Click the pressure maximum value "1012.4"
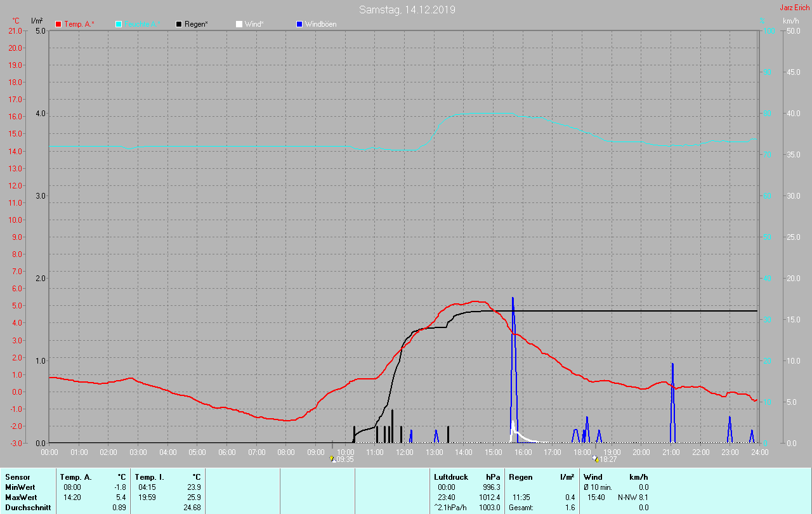 [488, 498]
